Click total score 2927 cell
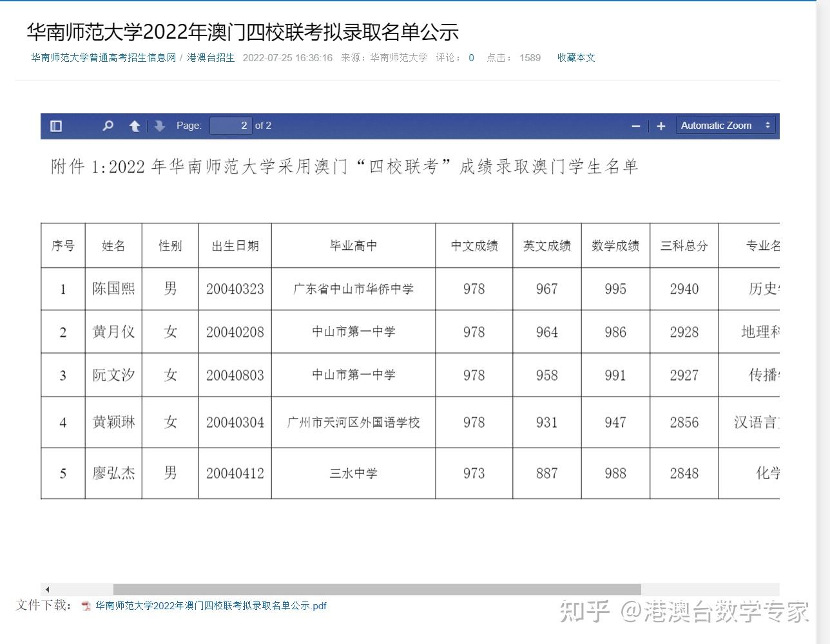This screenshot has height=644, width=830. point(684,375)
